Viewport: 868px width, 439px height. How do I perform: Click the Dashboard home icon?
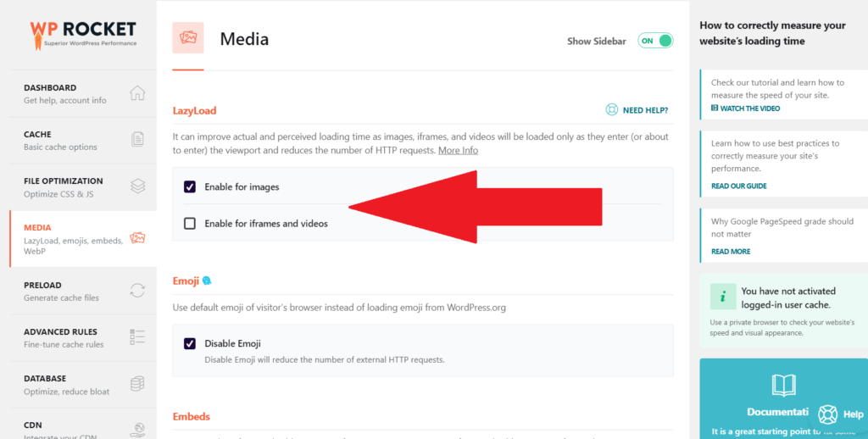pos(137,93)
